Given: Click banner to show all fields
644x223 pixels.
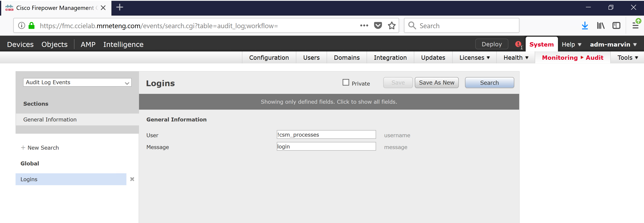Looking at the screenshot, I should [x=329, y=102].
